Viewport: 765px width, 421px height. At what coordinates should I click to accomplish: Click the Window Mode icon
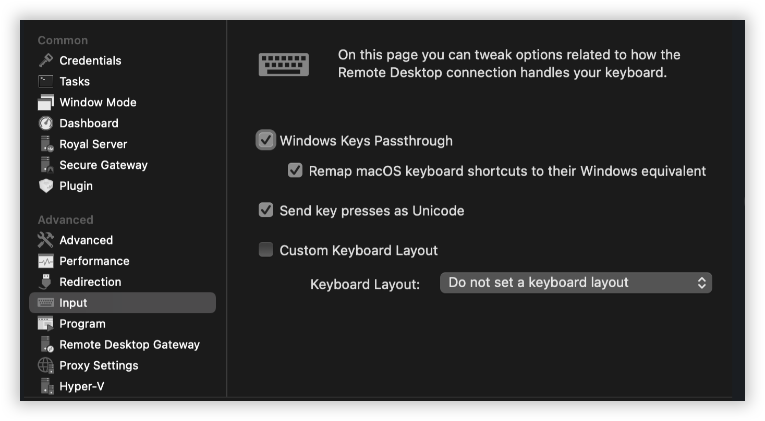(x=46, y=103)
